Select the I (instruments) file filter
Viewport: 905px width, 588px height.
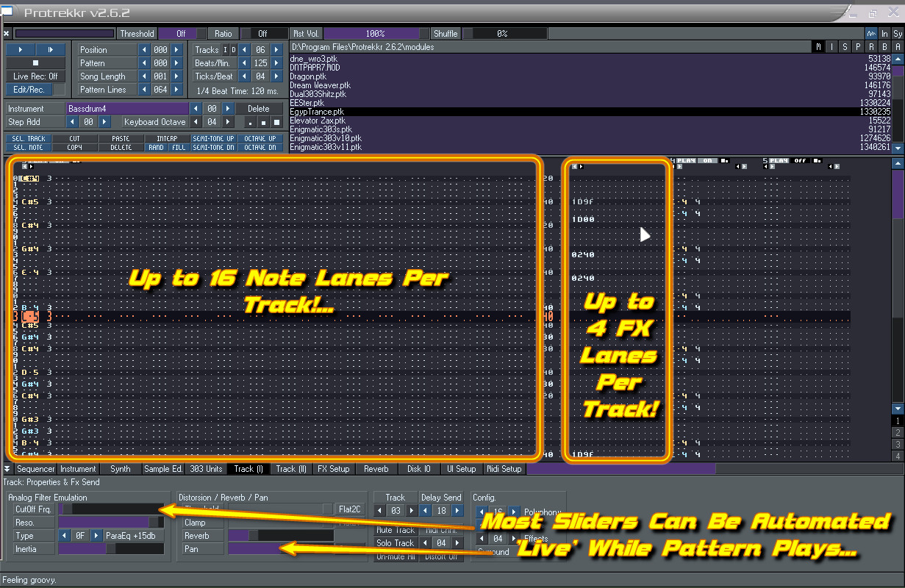click(x=832, y=47)
